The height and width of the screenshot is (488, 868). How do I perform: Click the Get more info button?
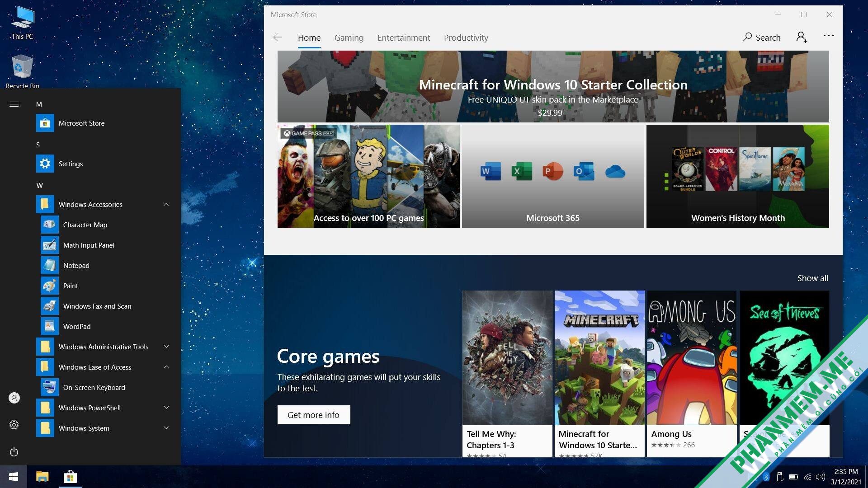pyautogui.click(x=314, y=415)
